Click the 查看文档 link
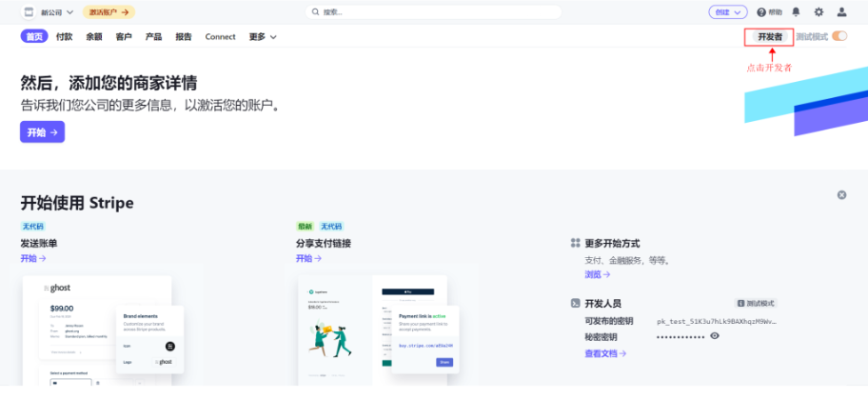This screenshot has height=400, width=868. pos(605,353)
